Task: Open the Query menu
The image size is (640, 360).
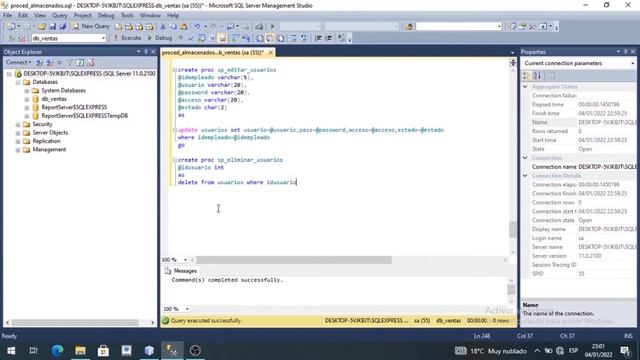Action: pos(60,16)
